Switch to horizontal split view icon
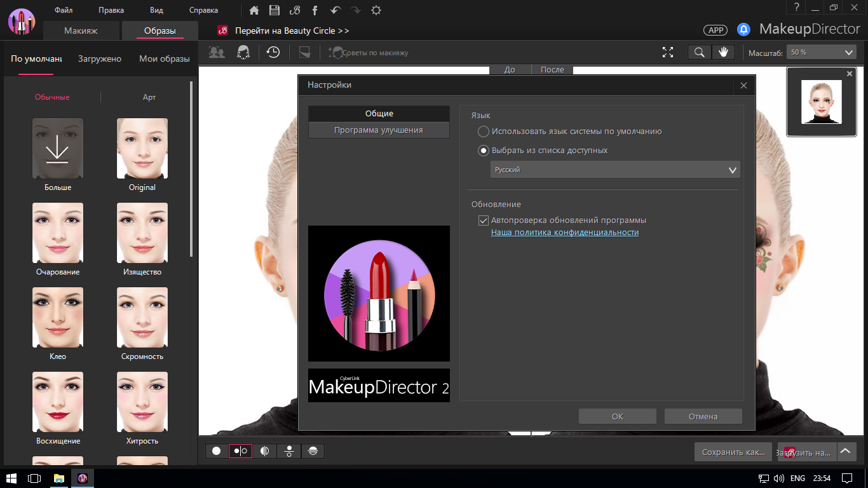 coord(313,451)
